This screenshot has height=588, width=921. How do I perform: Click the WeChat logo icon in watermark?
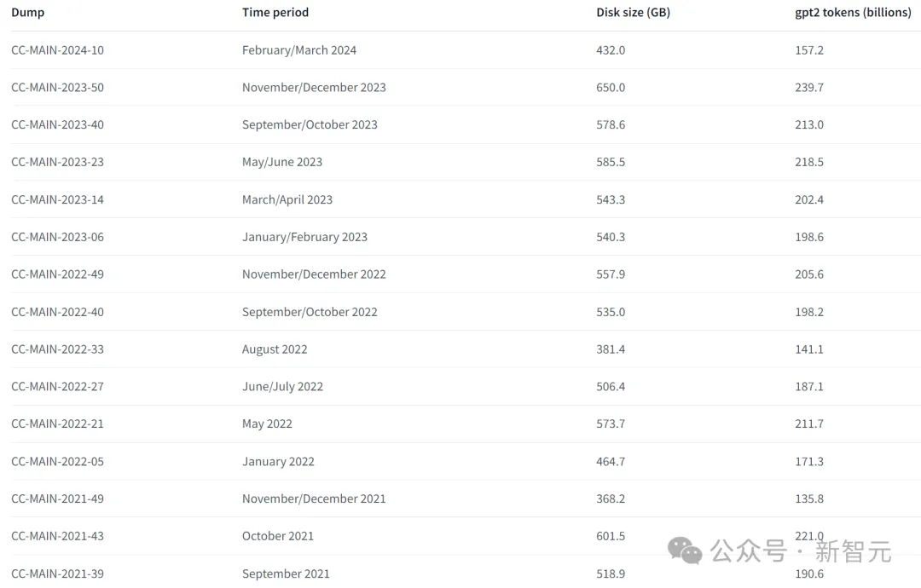(x=684, y=551)
